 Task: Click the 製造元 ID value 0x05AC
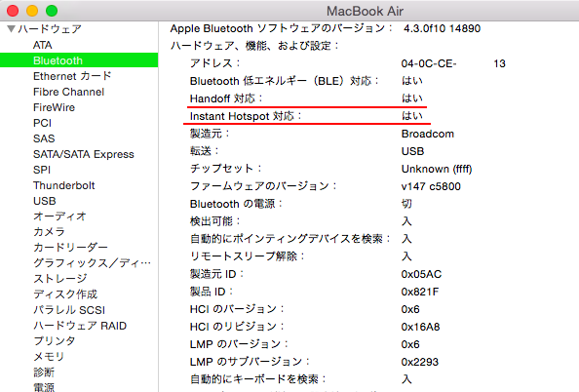pyautogui.click(x=421, y=274)
